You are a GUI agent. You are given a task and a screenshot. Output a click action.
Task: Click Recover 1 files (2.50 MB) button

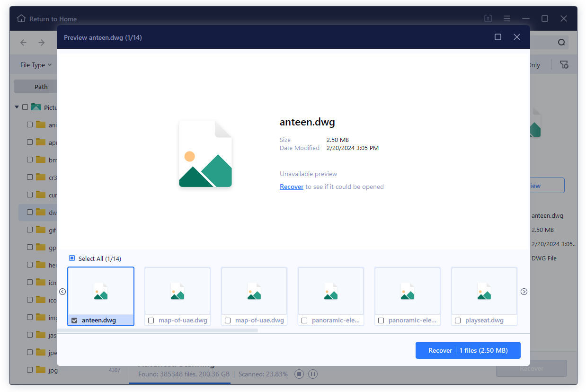(x=468, y=350)
